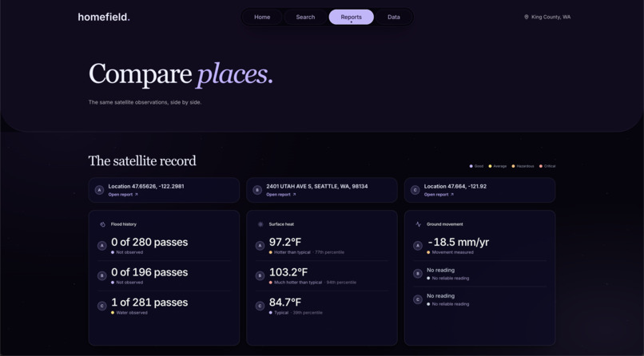Click The satellite record heading

[x=142, y=160]
